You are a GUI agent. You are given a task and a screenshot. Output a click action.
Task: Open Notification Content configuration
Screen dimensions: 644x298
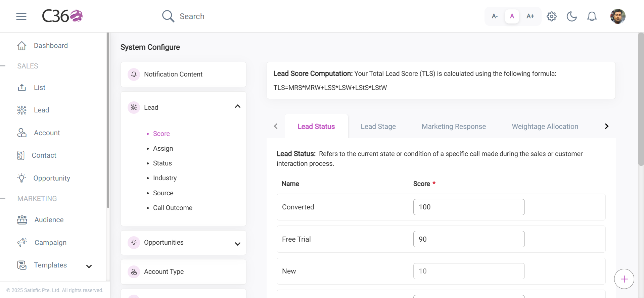[183, 74]
